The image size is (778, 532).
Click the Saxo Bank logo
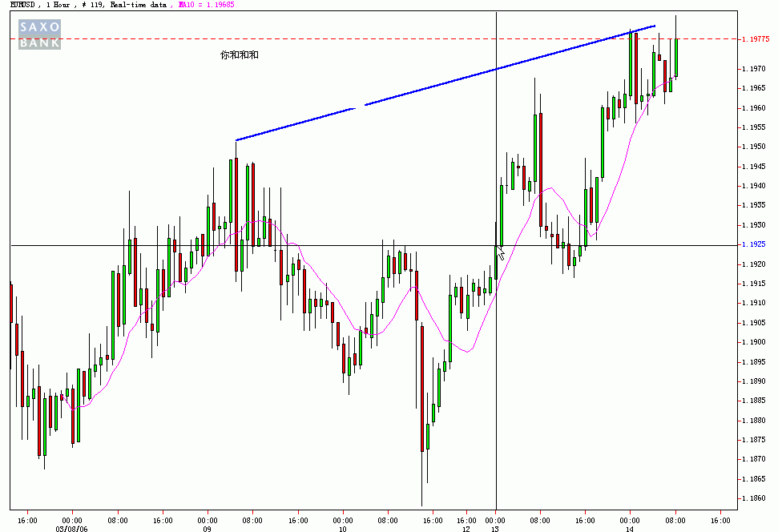click(40, 34)
